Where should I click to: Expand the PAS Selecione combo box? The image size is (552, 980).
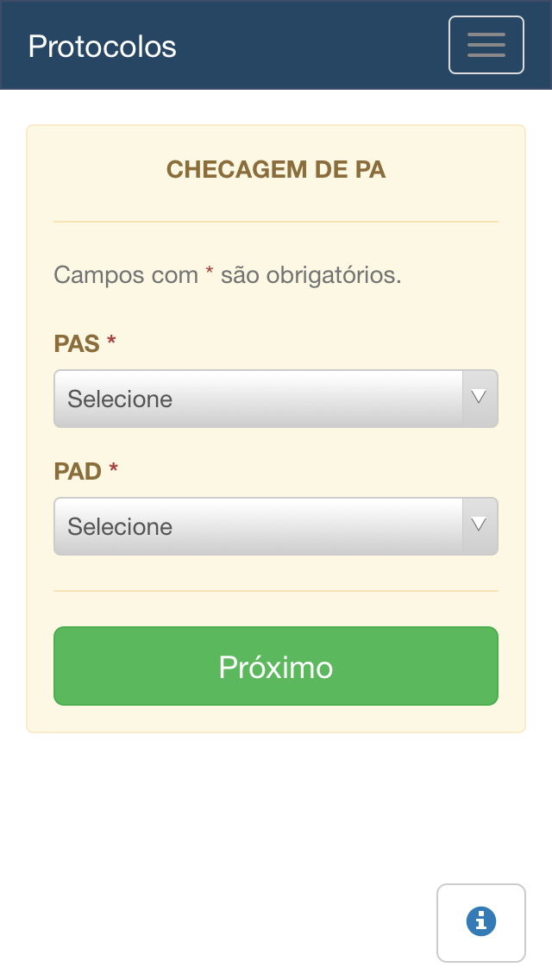pos(276,399)
